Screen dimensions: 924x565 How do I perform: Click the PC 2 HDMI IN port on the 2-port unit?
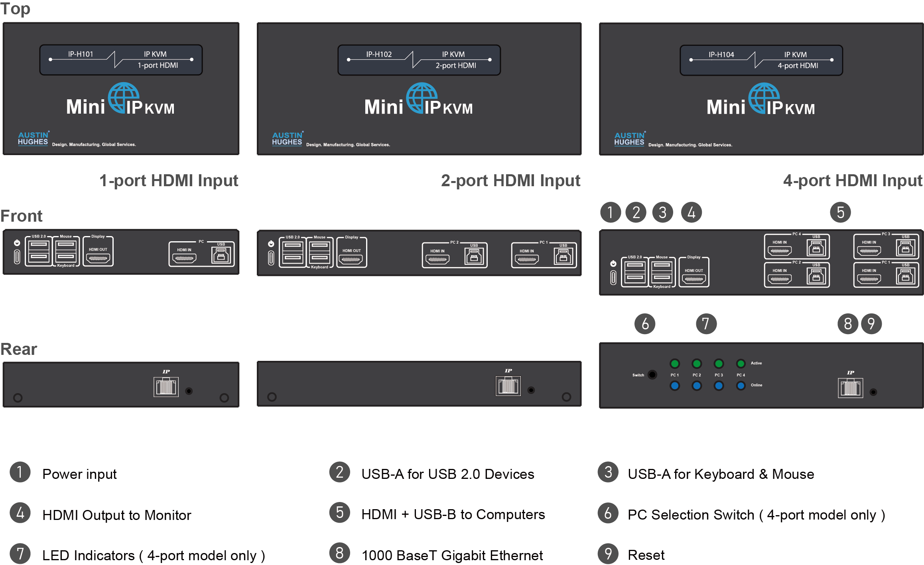[x=437, y=260]
